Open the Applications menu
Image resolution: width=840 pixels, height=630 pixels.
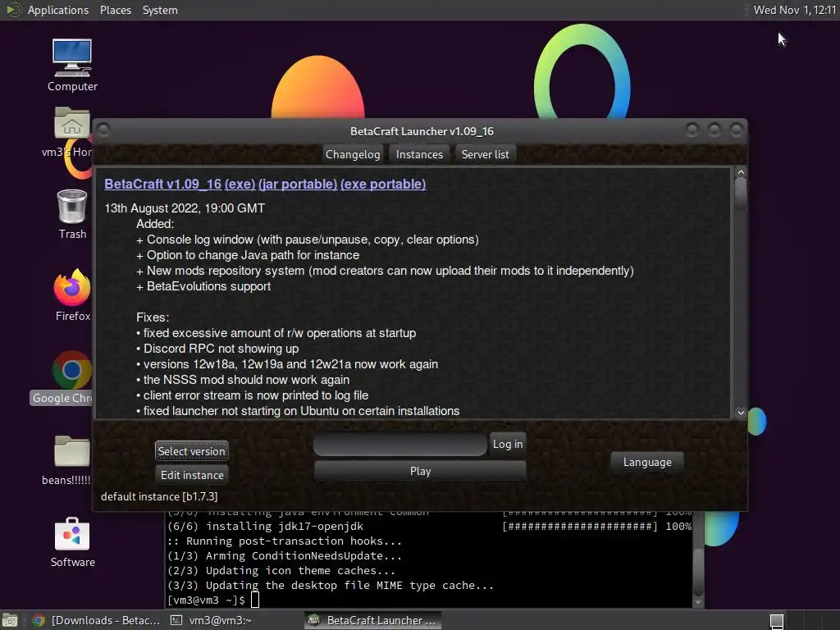click(58, 10)
